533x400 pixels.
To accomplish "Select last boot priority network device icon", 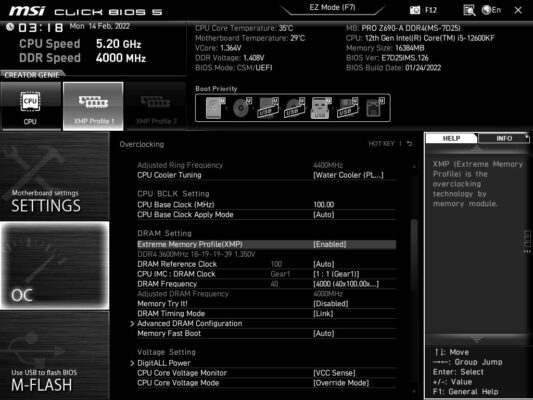I will pyautogui.click(x=374, y=108).
